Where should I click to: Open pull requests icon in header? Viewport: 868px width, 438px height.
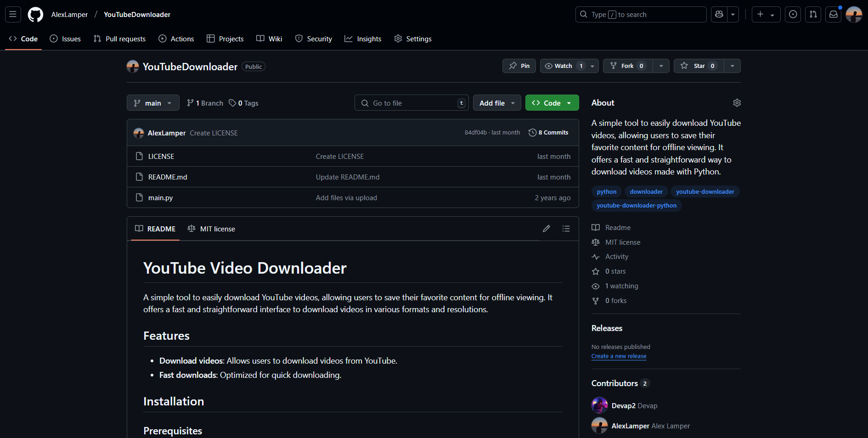tap(813, 14)
